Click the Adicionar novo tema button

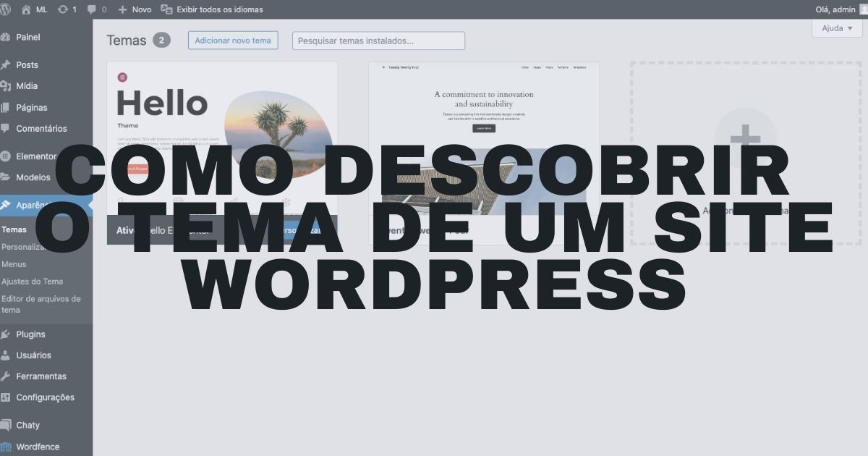233,41
